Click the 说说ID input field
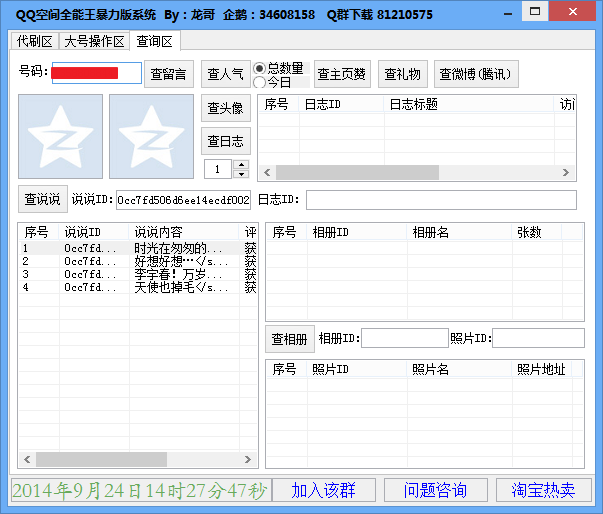The height and width of the screenshot is (514, 603). click(x=183, y=200)
